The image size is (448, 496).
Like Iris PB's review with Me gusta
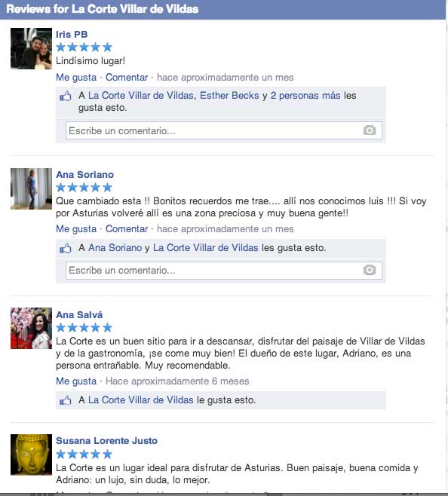tap(76, 78)
